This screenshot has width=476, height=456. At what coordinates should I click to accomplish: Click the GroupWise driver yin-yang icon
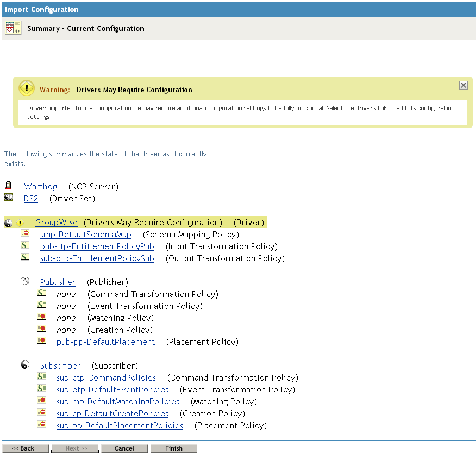click(9, 223)
